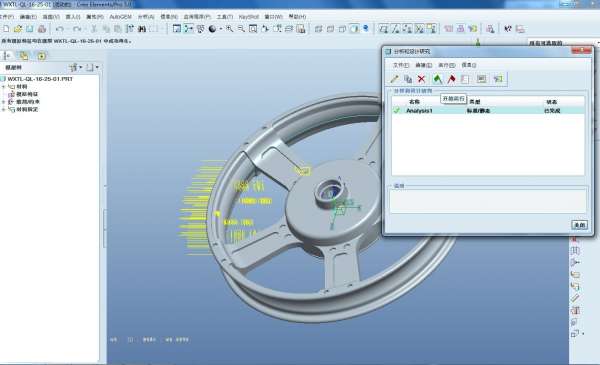Click the red flag stop run icon
Image resolution: width=600 pixels, height=365 pixels.
pos(452,79)
